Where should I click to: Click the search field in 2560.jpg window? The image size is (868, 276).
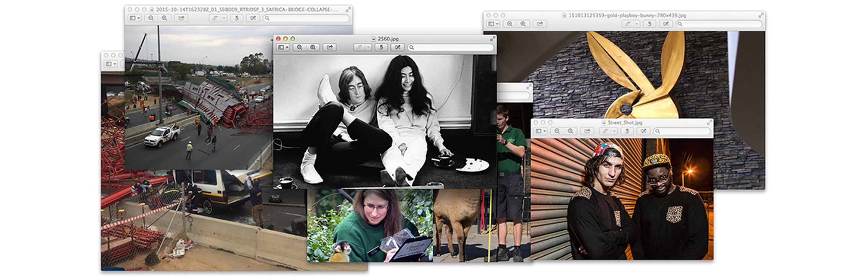451,47
